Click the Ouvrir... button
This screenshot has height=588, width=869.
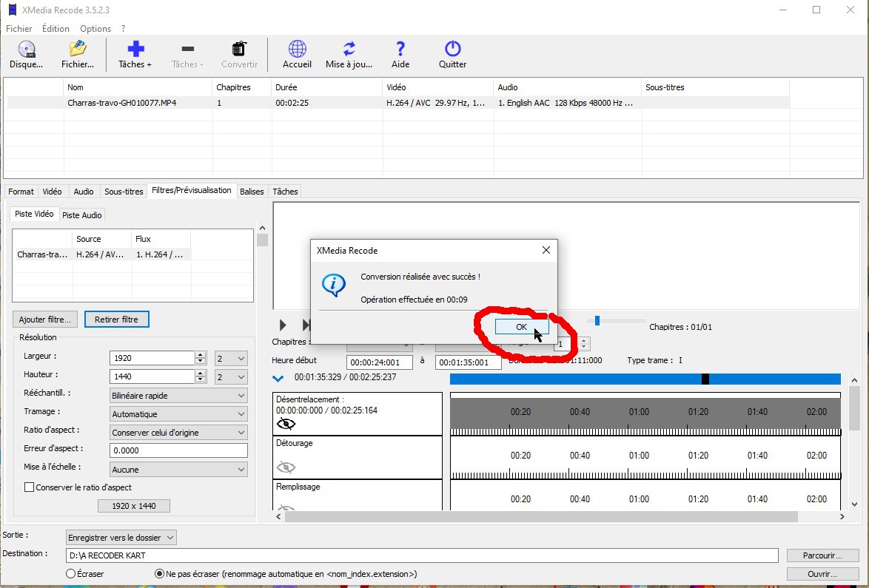822,574
